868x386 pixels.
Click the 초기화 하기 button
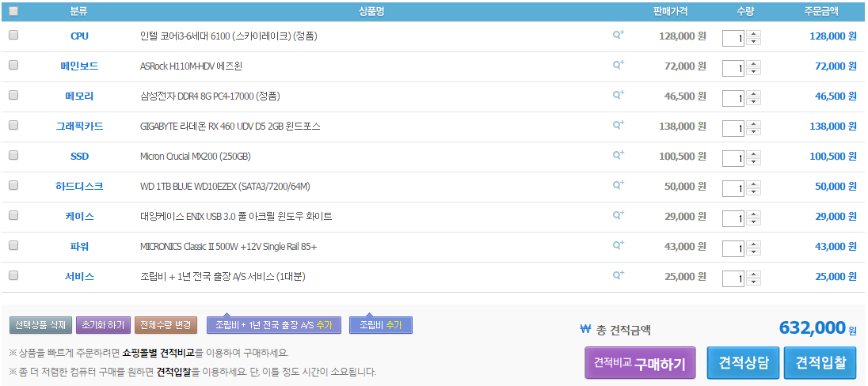(x=103, y=325)
